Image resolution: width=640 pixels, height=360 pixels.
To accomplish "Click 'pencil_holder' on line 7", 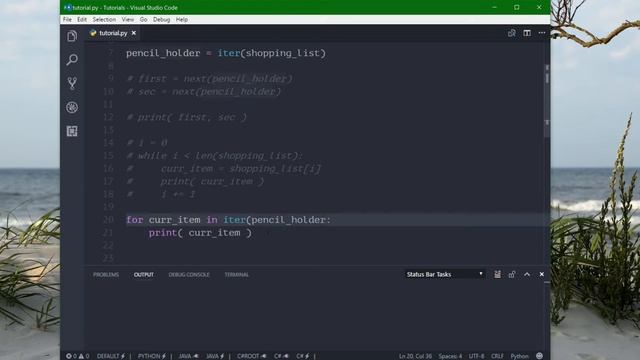I will pos(163,53).
